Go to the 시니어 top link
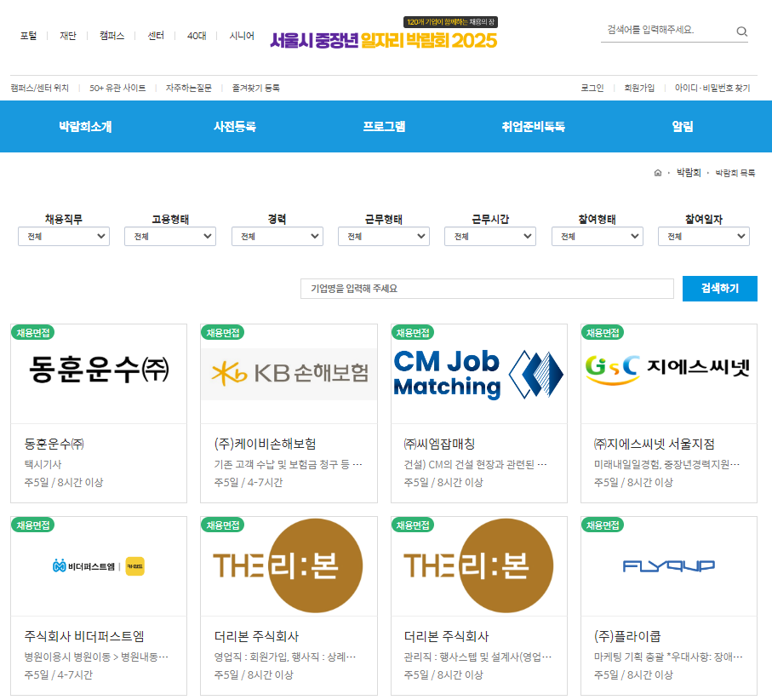 [242, 36]
